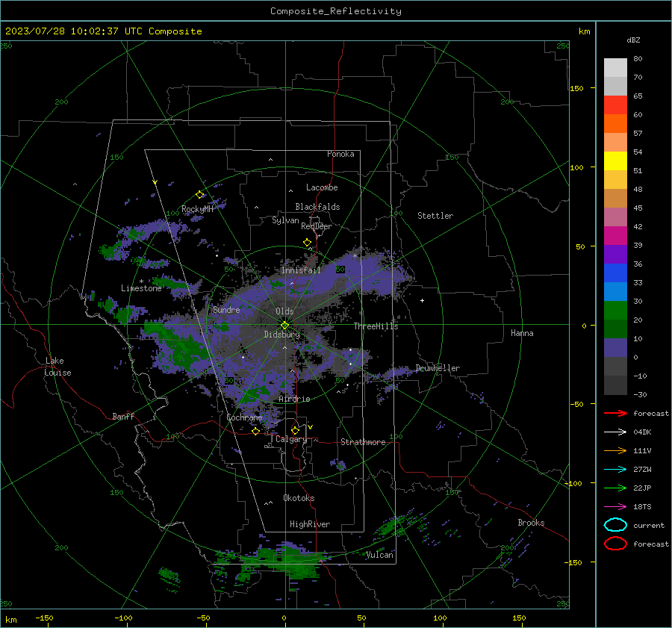The width and height of the screenshot is (672, 628).
Task: Click the Brooks city label
Action: point(531,523)
